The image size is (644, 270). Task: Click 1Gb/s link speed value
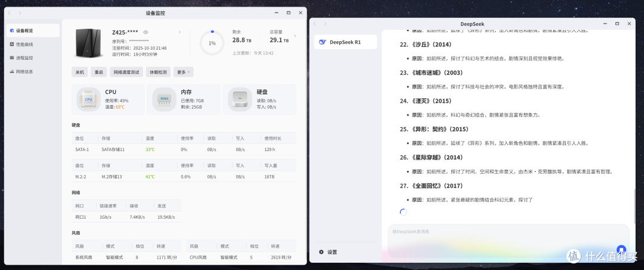point(106,217)
